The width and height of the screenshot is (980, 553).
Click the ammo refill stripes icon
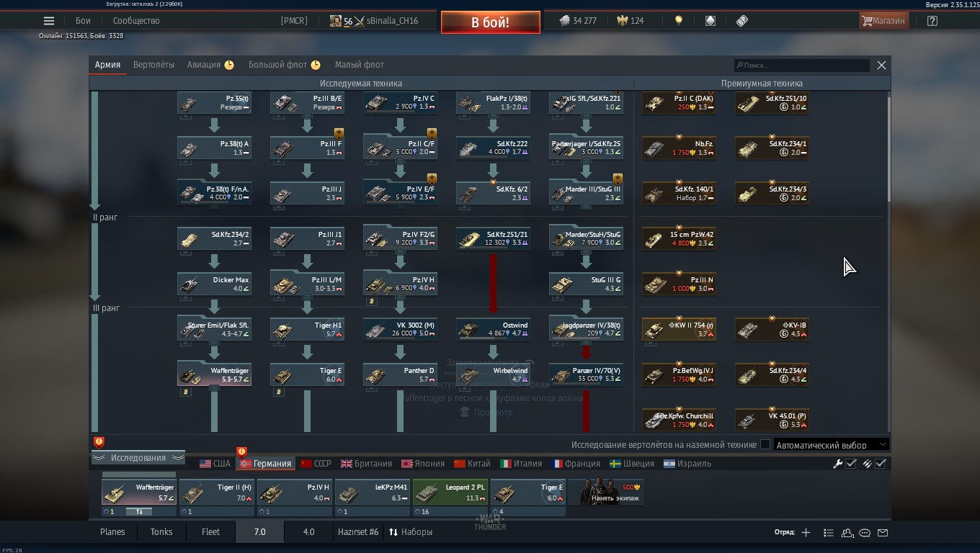868,464
